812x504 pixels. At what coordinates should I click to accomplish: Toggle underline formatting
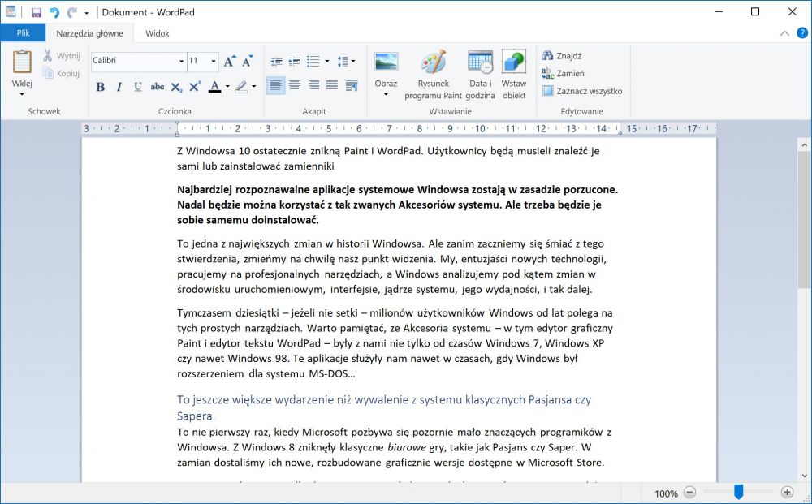pyautogui.click(x=138, y=86)
